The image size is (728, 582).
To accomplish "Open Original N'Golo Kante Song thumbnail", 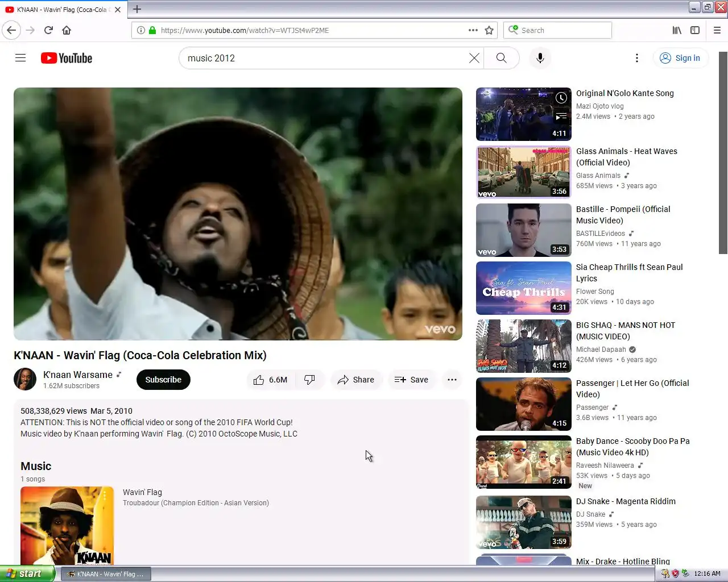I will tap(523, 114).
